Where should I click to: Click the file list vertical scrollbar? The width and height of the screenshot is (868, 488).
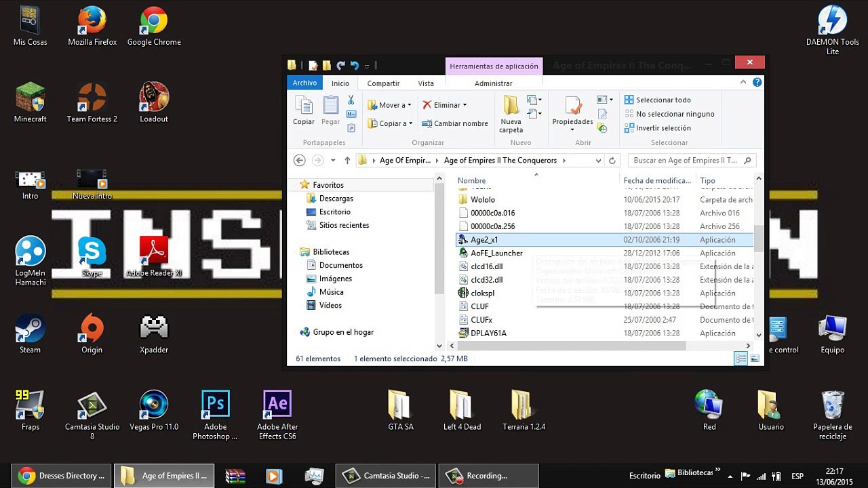(758, 237)
